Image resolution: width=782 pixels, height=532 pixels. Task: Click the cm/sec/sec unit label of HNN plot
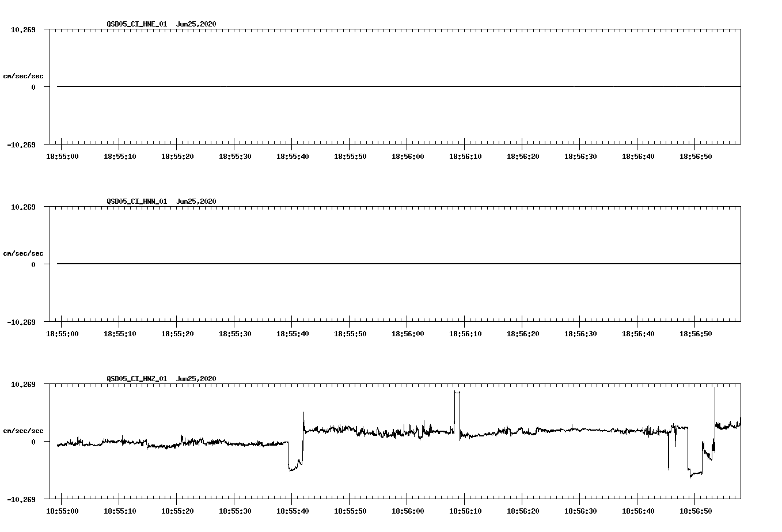(x=23, y=253)
